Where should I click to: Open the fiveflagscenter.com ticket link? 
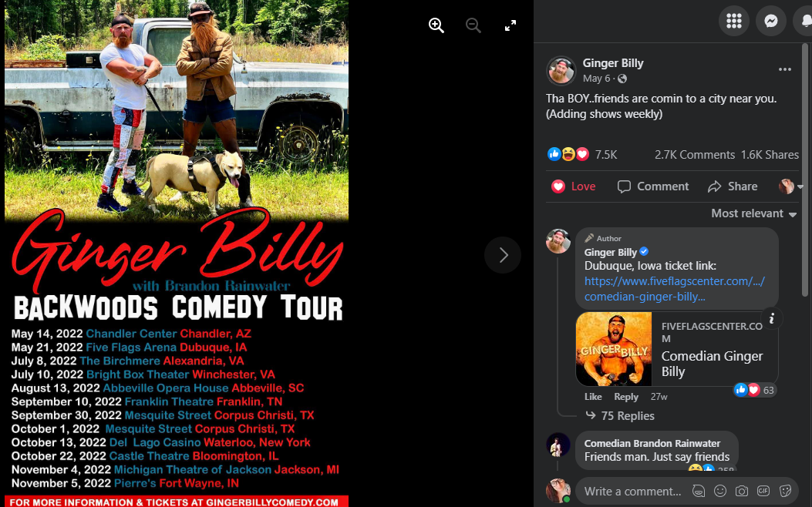674,289
